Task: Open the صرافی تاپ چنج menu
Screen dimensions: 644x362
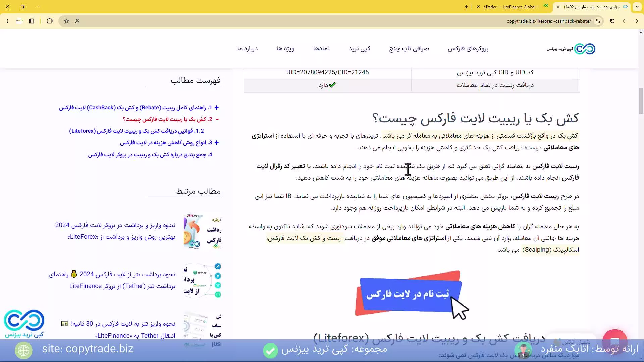Action: 409,49
